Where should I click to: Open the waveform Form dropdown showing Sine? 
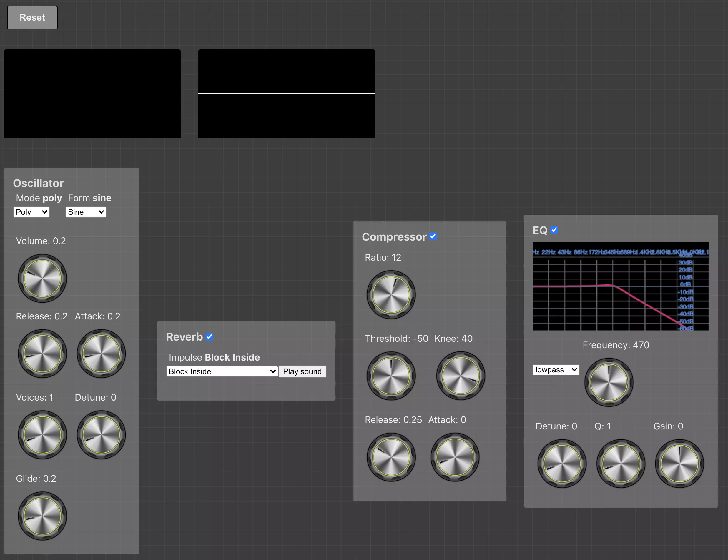[x=86, y=212]
